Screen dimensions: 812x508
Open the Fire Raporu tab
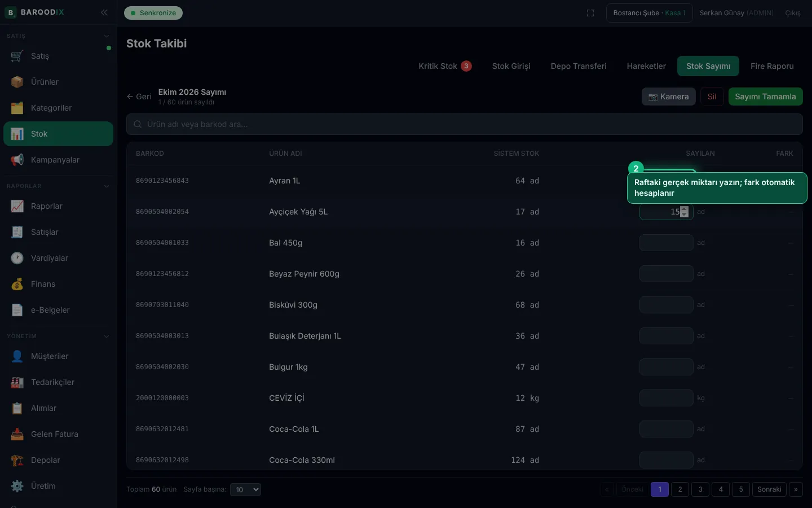(772, 66)
